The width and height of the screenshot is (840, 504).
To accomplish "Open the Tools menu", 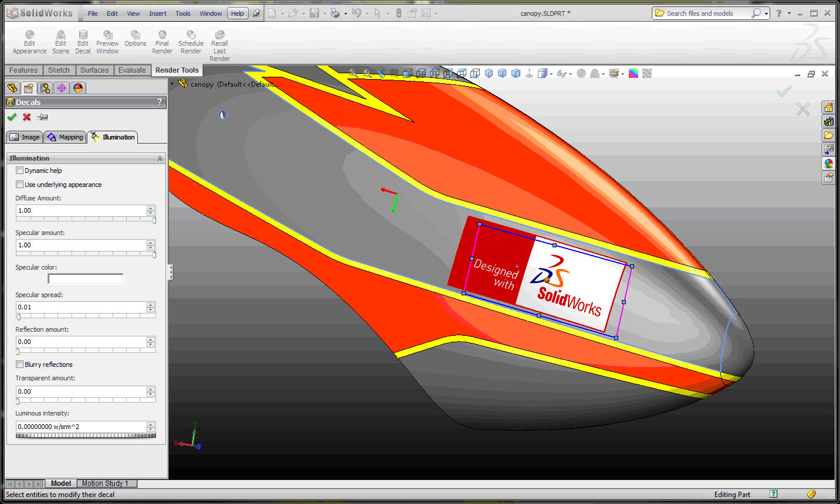I will pos(183,13).
